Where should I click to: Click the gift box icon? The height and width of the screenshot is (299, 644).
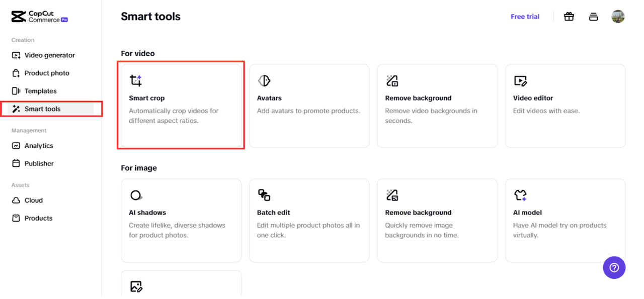(x=569, y=17)
